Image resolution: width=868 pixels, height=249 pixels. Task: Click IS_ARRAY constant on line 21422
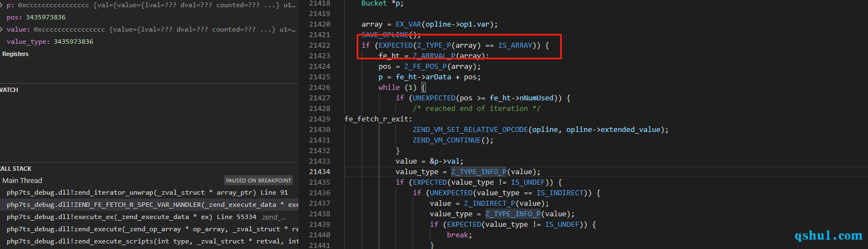pos(515,45)
